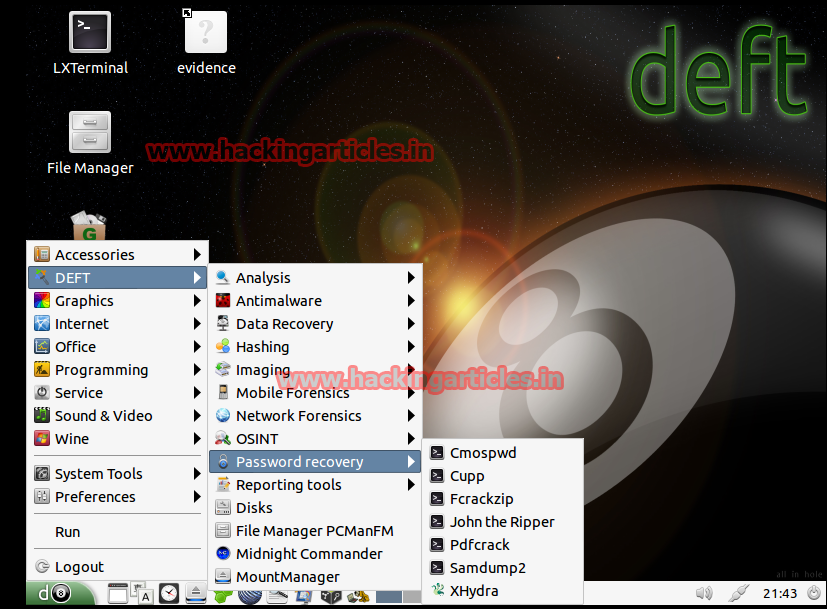Open the Sound & Video category

click(118, 416)
